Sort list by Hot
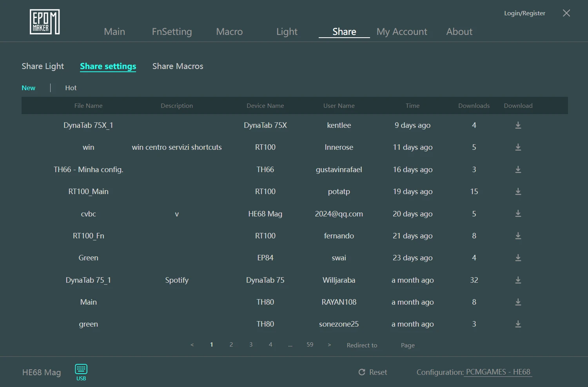588x387 pixels. click(71, 88)
